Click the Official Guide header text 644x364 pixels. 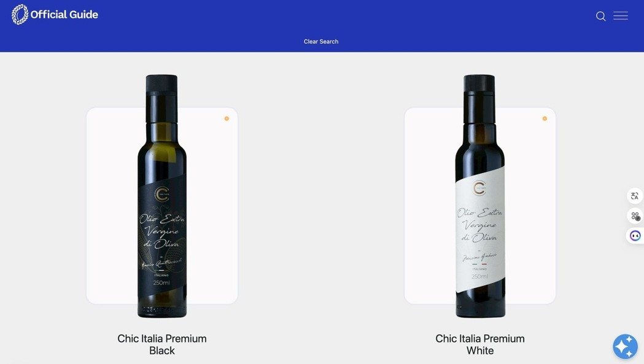tap(64, 14)
